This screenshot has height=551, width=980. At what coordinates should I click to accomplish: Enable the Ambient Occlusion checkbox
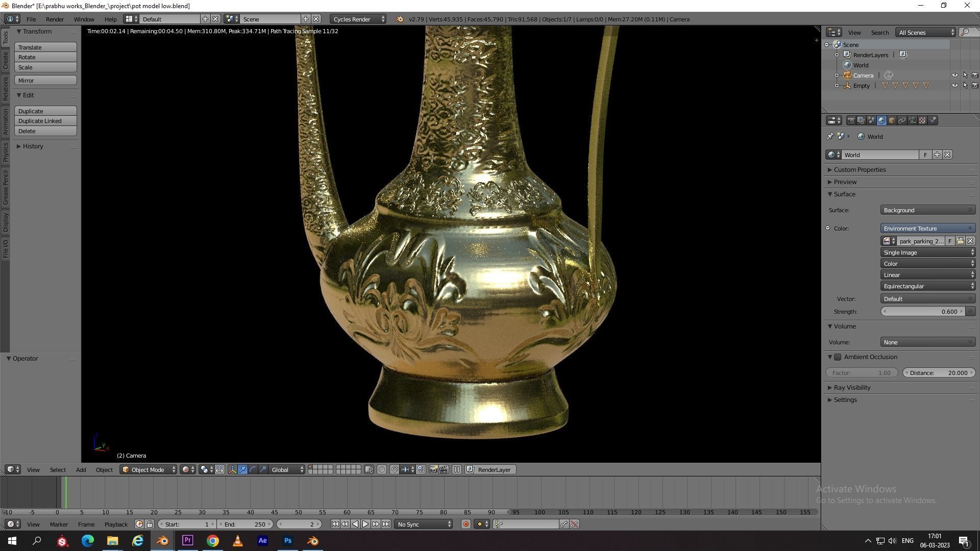[x=838, y=357]
